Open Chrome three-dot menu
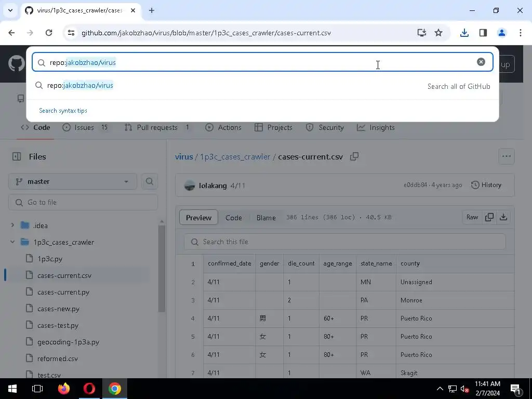The height and width of the screenshot is (399, 532). (521, 33)
